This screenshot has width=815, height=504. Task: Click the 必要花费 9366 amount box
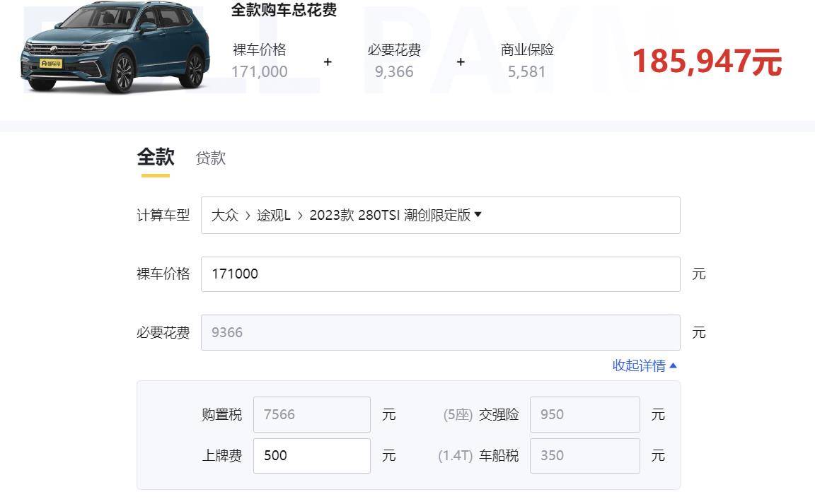(x=440, y=332)
